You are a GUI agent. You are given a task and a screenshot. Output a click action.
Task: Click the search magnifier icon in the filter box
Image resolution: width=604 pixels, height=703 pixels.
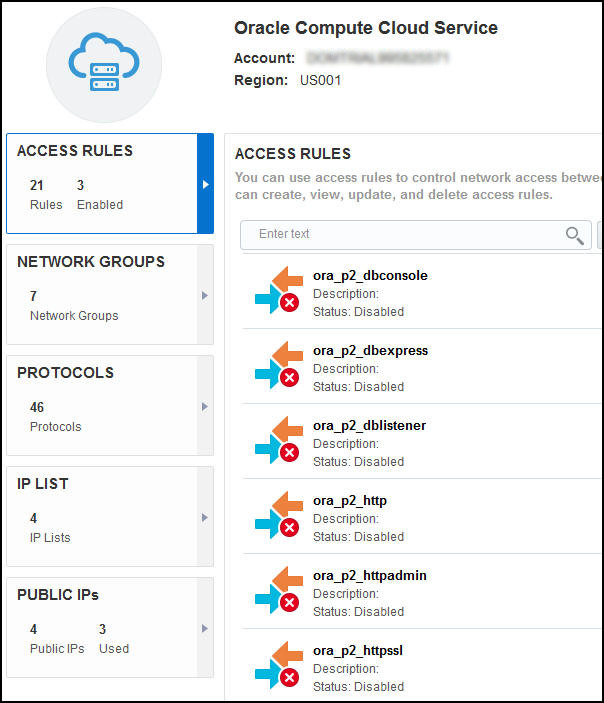tap(574, 235)
